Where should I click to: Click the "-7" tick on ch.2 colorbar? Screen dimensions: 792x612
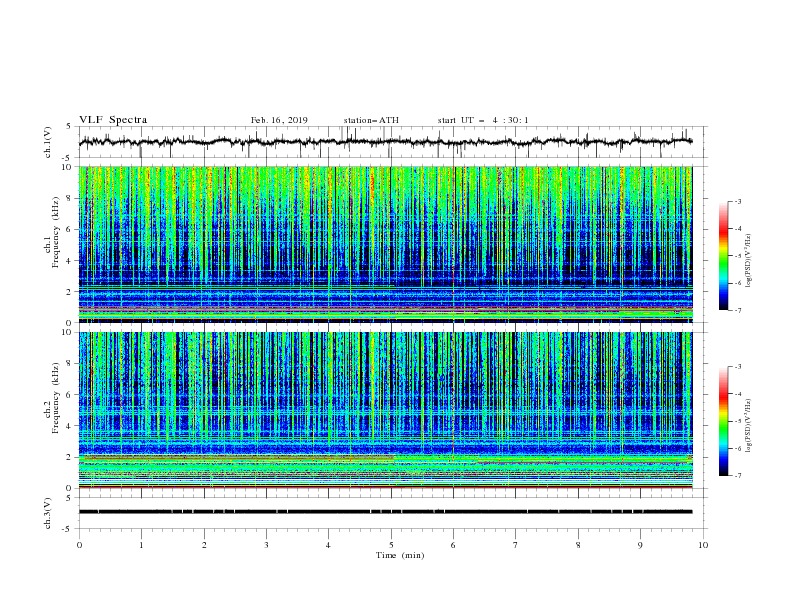[737, 476]
